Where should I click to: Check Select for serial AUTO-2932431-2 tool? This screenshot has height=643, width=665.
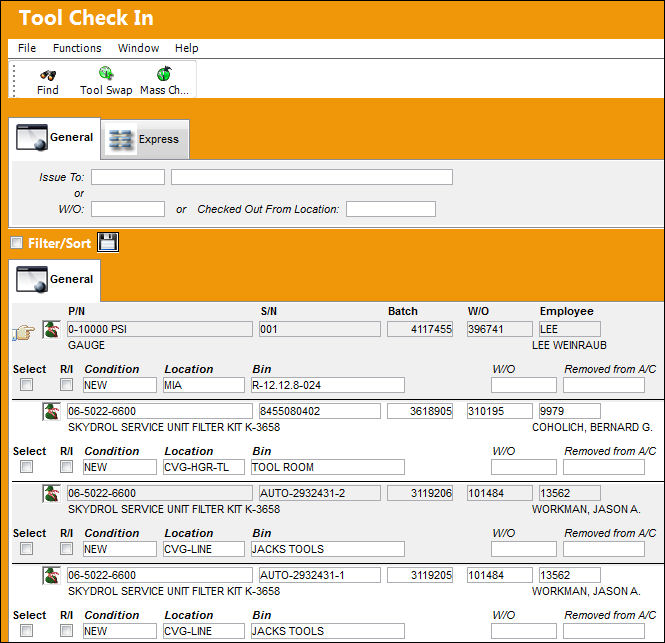coord(26,548)
